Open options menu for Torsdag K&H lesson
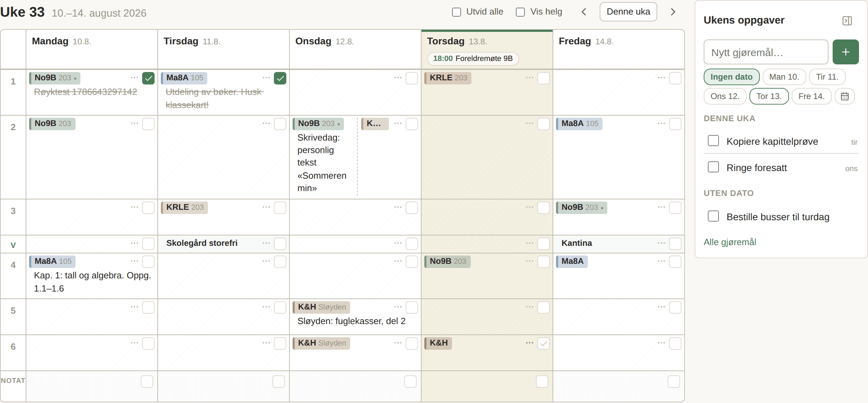Viewport: 868px width, 403px height. click(529, 343)
